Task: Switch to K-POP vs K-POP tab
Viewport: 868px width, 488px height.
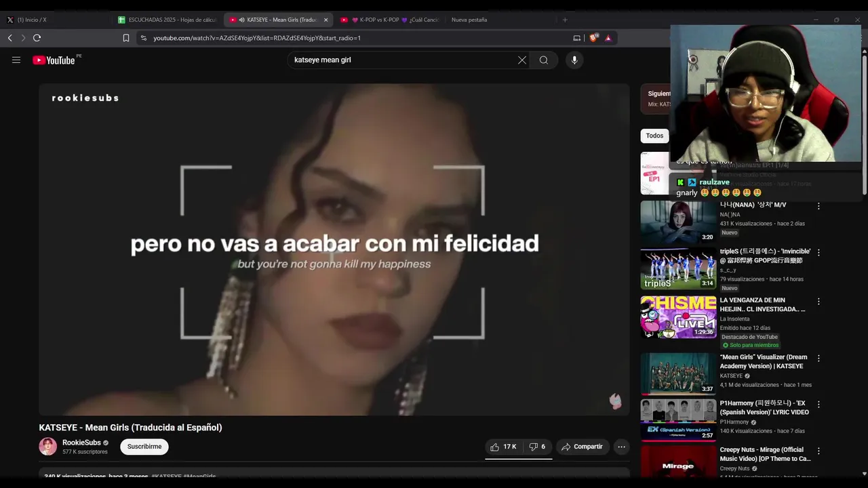Action: point(390,20)
